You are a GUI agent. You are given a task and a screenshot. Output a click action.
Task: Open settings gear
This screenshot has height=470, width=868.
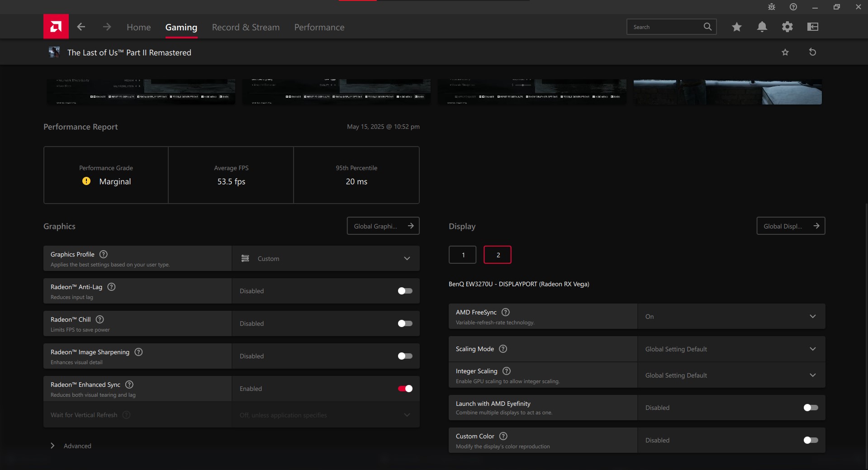[x=787, y=27]
